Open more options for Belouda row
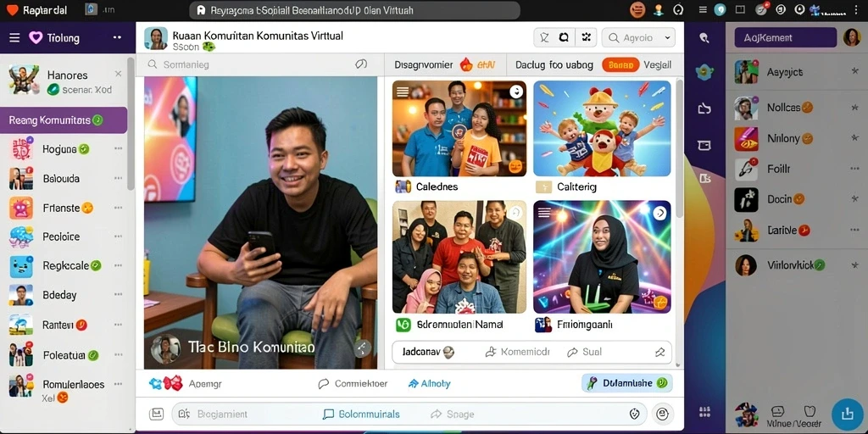Screen dimensions: 868x434 [x=118, y=179]
